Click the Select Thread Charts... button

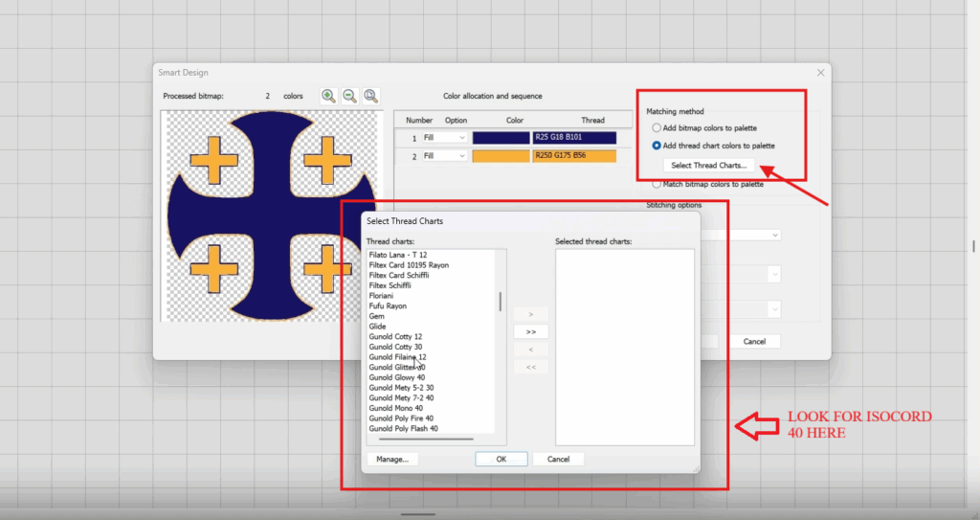(x=709, y=166)
